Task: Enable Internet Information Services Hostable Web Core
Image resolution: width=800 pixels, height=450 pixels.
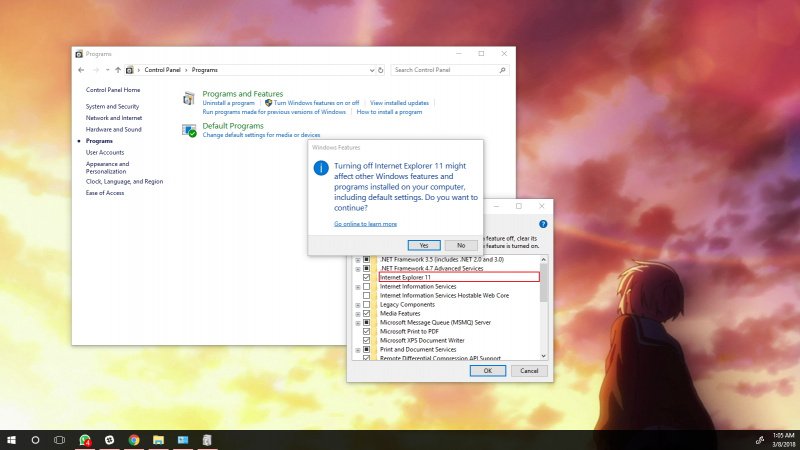Action: 367,295
